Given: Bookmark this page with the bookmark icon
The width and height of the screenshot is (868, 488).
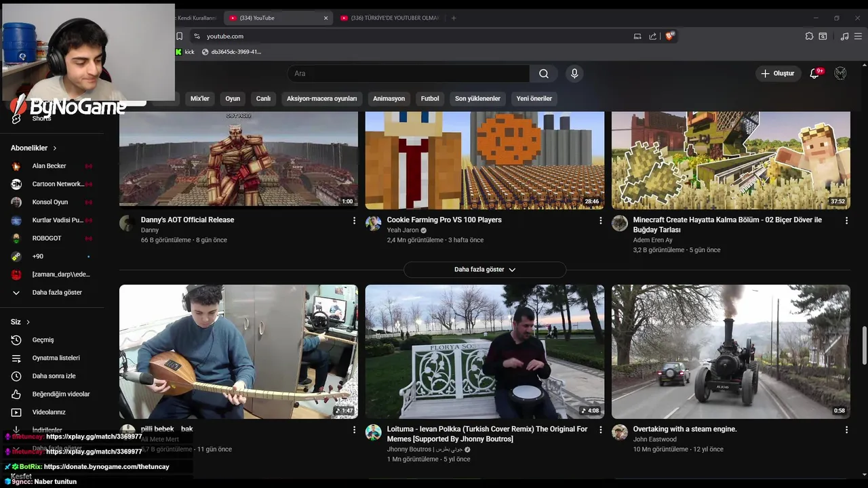Looking at the screenshot, I should point(180,36).
